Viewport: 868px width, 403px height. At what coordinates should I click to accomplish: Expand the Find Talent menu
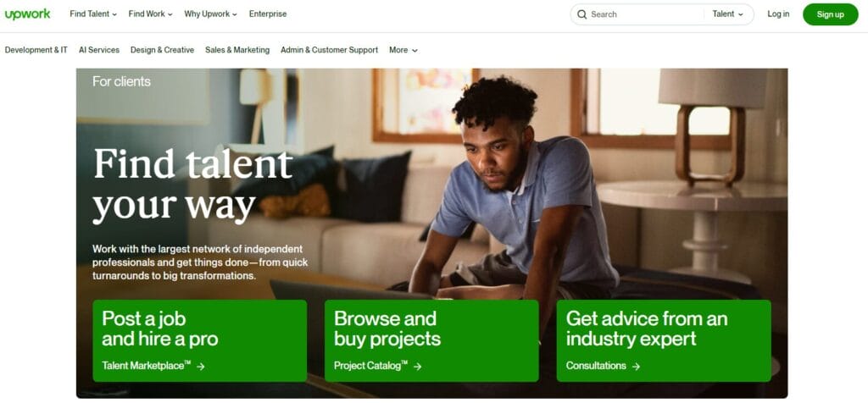click(93, 14)
